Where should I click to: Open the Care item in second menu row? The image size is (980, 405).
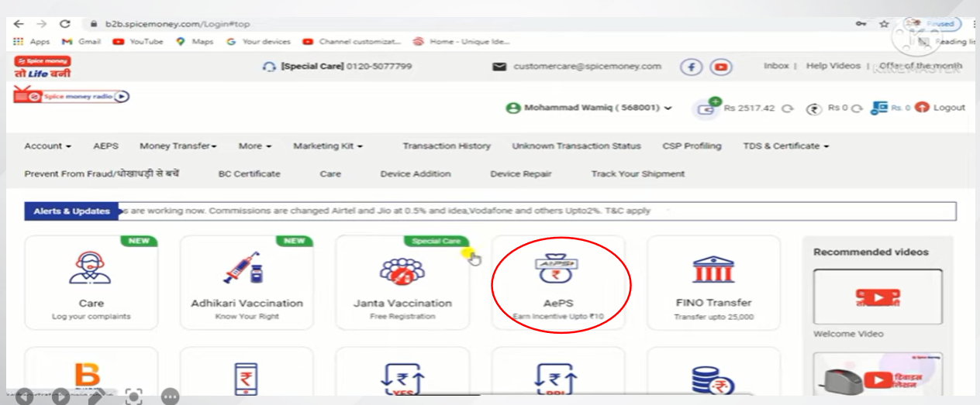(x=330, y=174)
